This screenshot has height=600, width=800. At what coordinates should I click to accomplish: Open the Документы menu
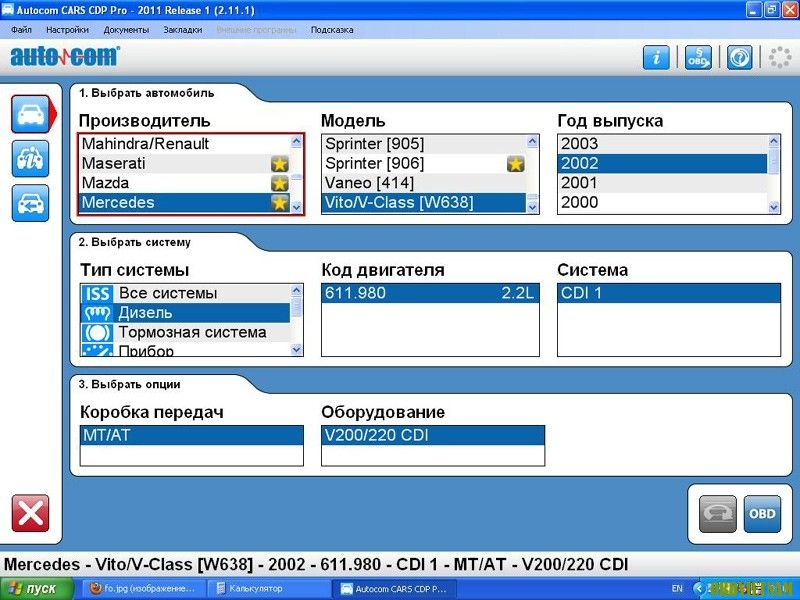click(x=126, y=30)
